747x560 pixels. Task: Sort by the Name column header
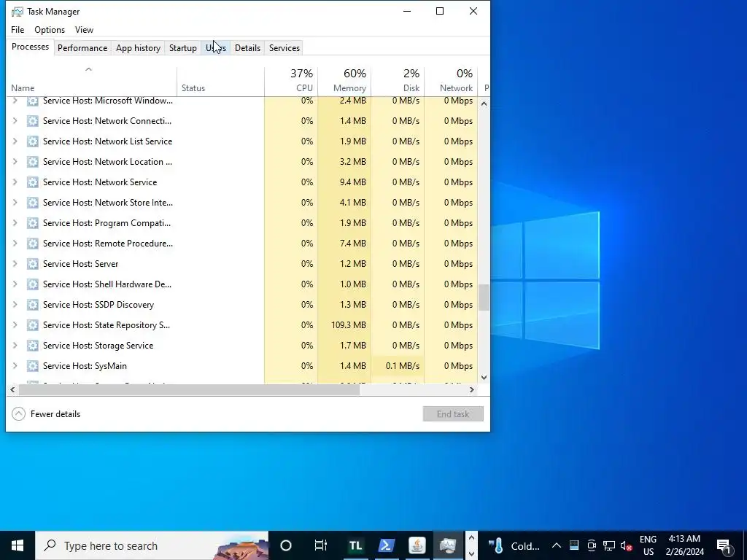[91, 80]
